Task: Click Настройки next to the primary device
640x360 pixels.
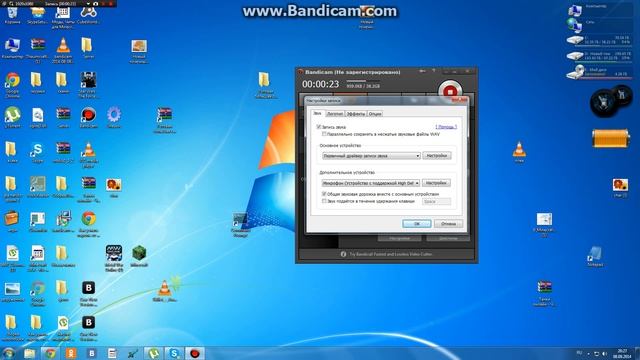Action: pyautogui.click(x=437, y=156)
